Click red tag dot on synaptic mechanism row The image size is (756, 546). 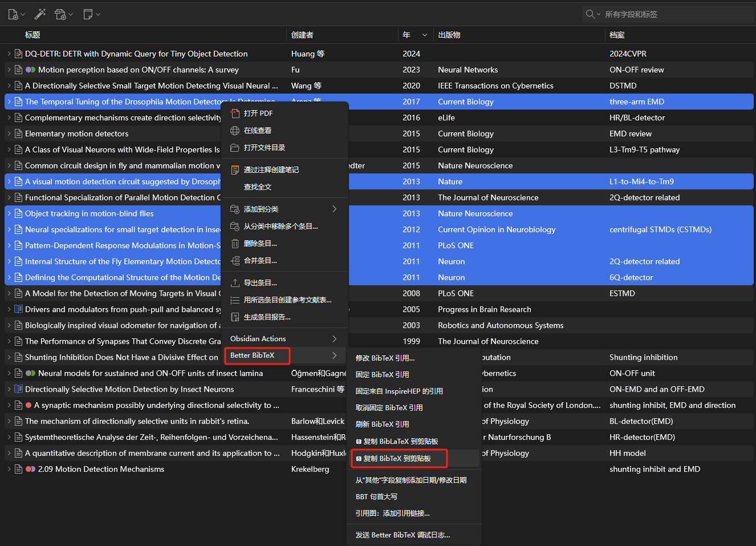(29, 406)
